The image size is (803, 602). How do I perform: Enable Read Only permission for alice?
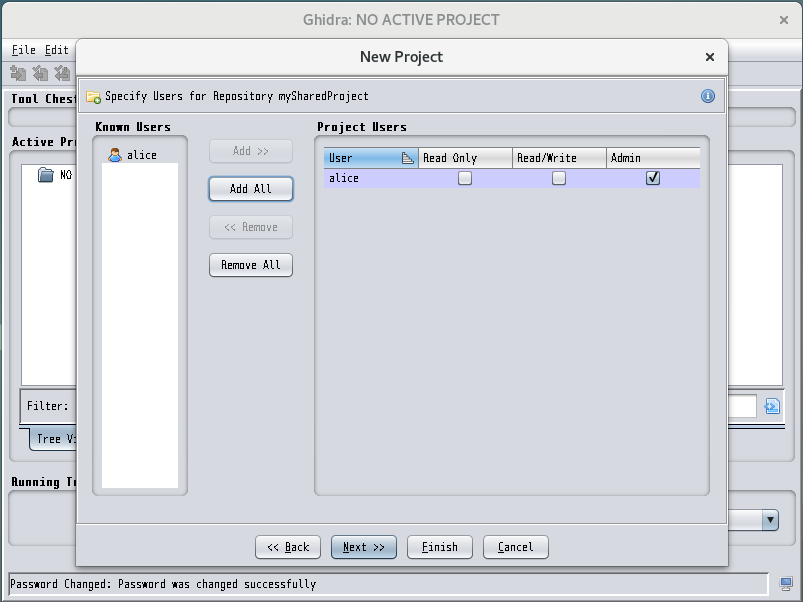coord(464,178)
